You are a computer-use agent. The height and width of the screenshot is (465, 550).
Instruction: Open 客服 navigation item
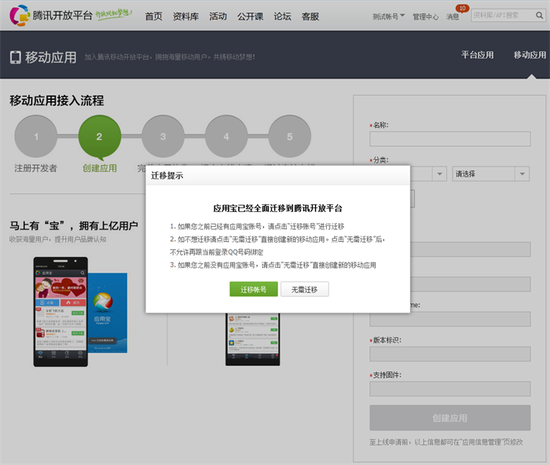310,16
